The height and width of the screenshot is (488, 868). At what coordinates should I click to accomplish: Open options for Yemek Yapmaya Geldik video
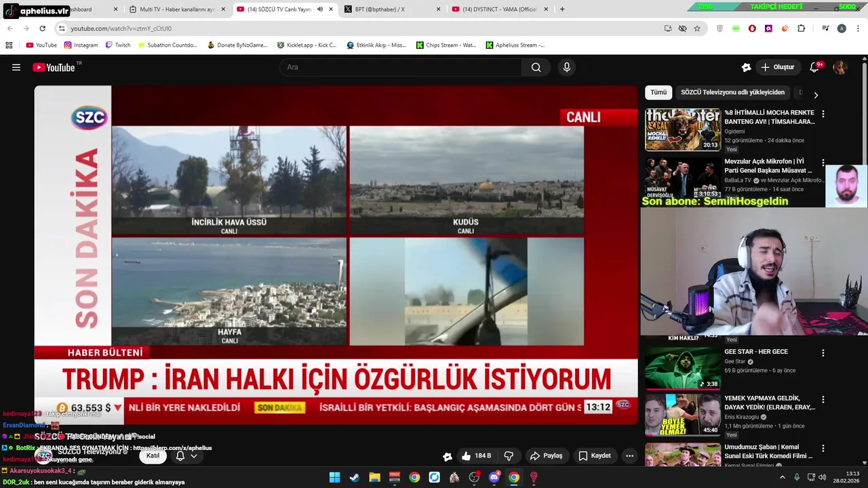pos(823,400)
